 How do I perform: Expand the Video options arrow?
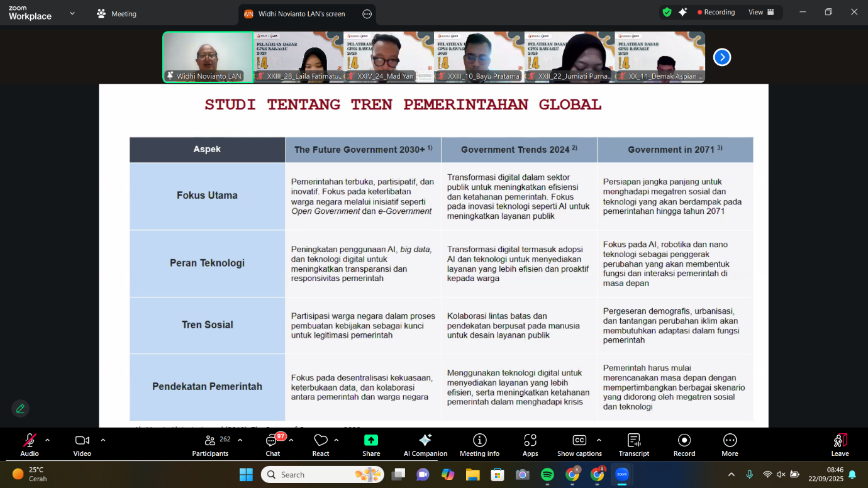click(103, 440)
